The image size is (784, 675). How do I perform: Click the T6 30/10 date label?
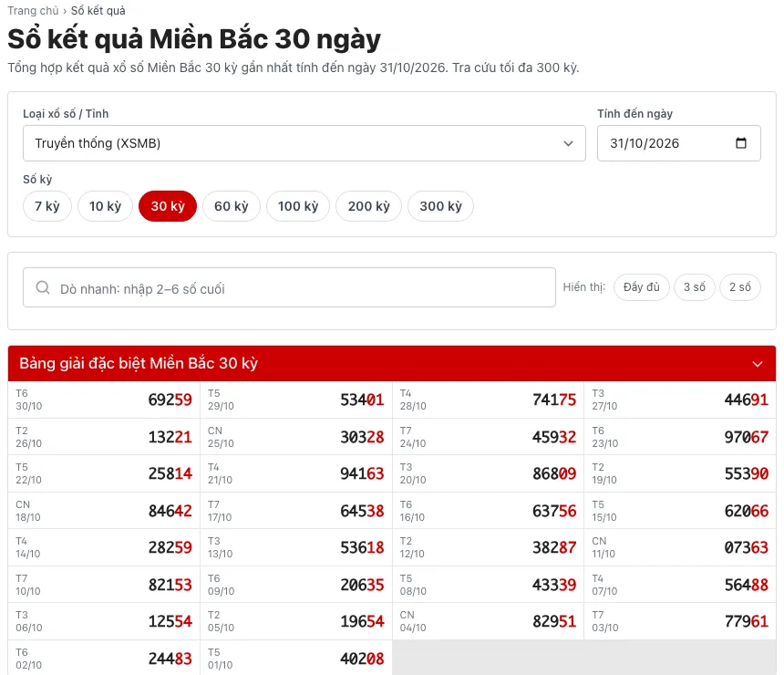coord(28,400)
